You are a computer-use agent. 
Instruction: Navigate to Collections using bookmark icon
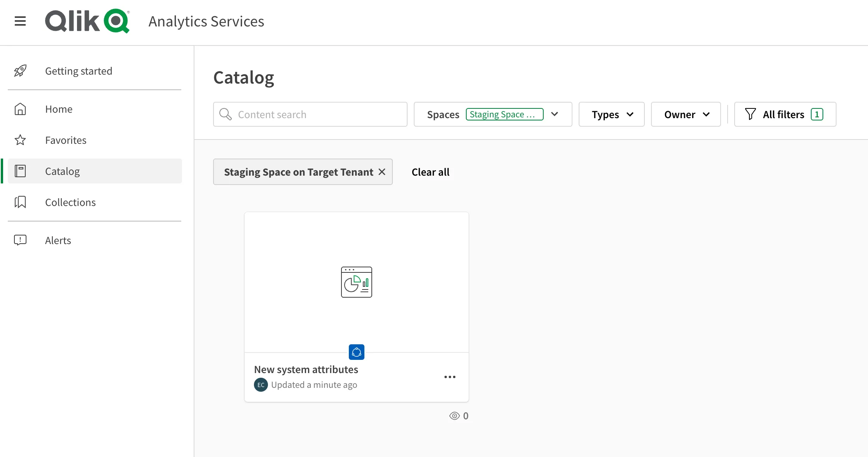21,202
